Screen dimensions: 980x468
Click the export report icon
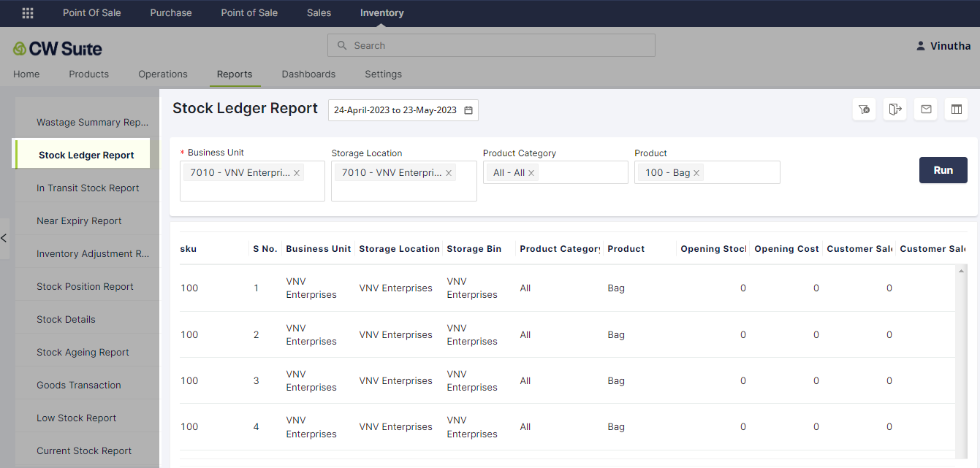coord(895,110)
